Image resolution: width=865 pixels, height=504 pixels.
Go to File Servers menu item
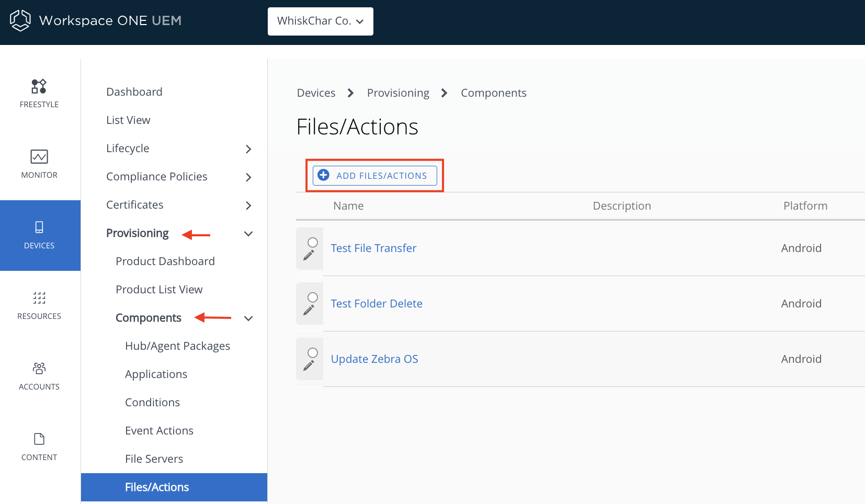pyautogui.click(x=154, y=459)
